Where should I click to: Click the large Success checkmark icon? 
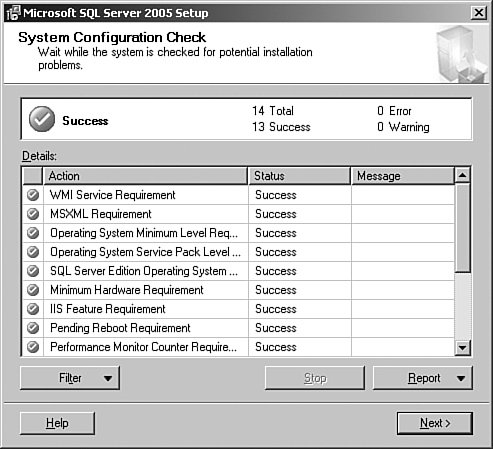[42, 119]
